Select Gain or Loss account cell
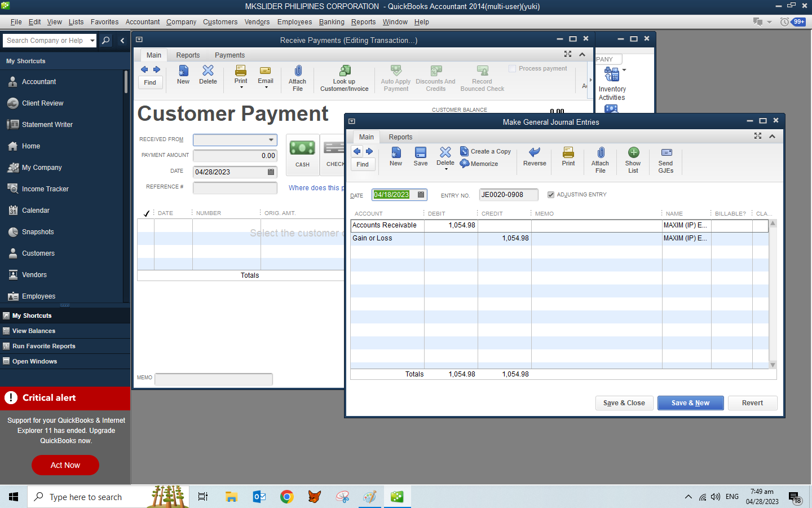Viewport: 812px width, 508px height. [387, 238]
